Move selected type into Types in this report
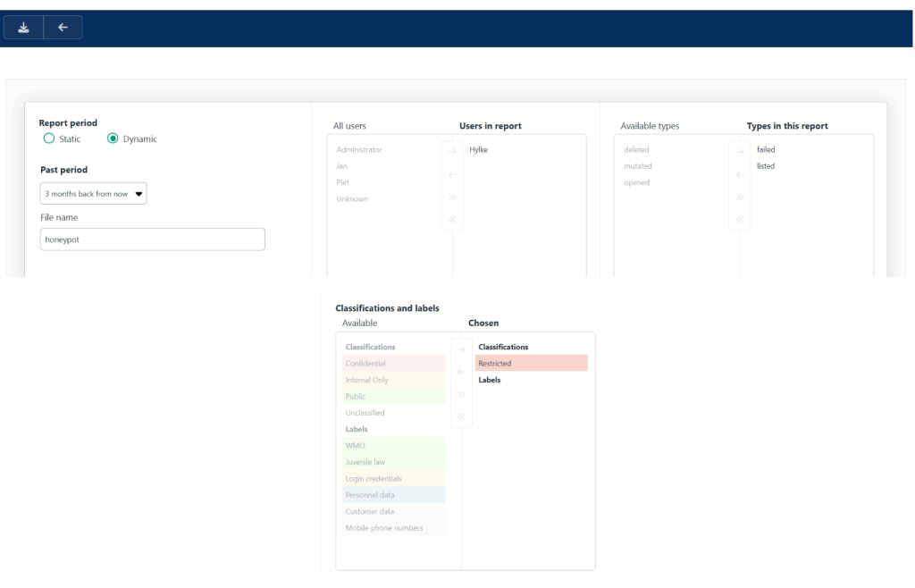Image resolution: width=915 pixels, height=588 pixels. [x=740, y=152]
